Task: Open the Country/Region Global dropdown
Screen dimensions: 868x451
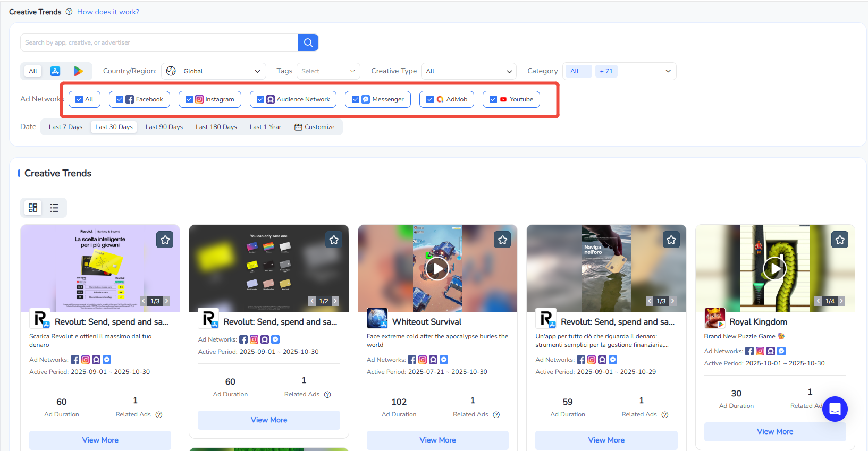Action: click(214, 71)
